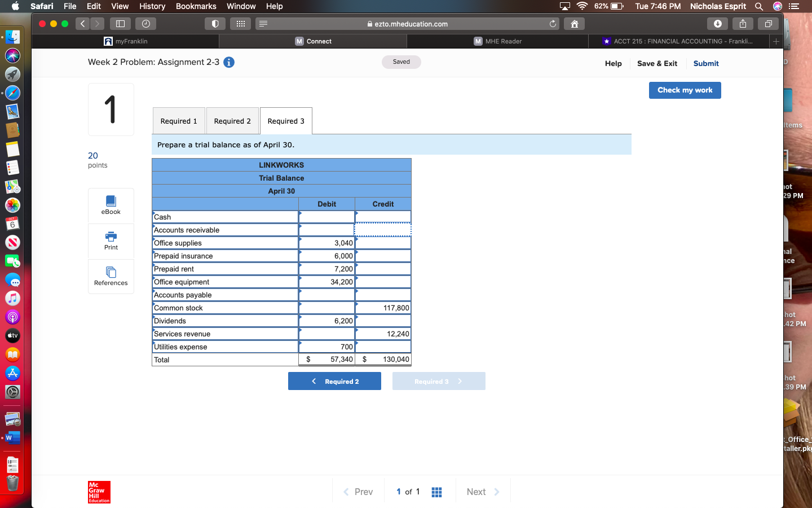812x508 pixels.
Task: Click the info icon beside Assignment 2-3 title
Action: click(228, 63)
